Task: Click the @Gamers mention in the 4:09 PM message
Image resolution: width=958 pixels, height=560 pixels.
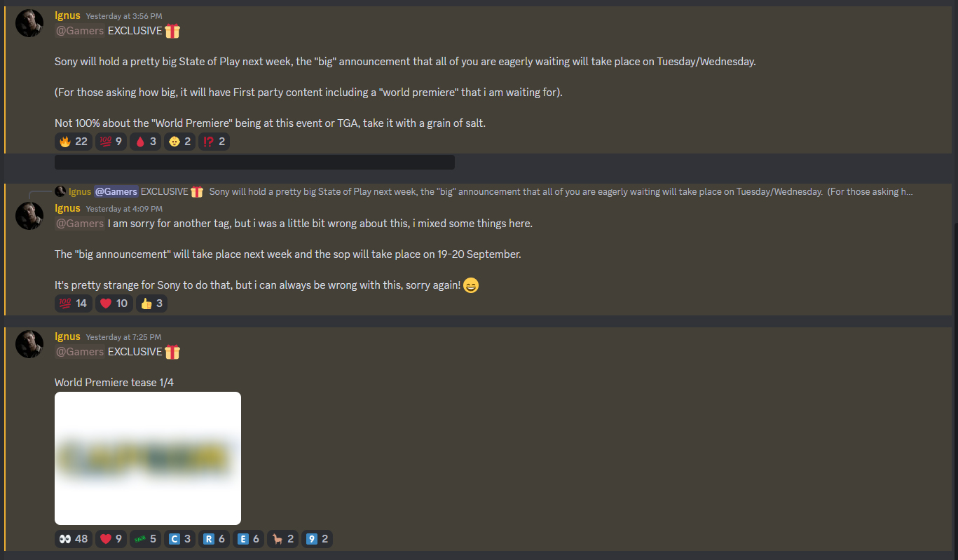Action: coord(80,224)
